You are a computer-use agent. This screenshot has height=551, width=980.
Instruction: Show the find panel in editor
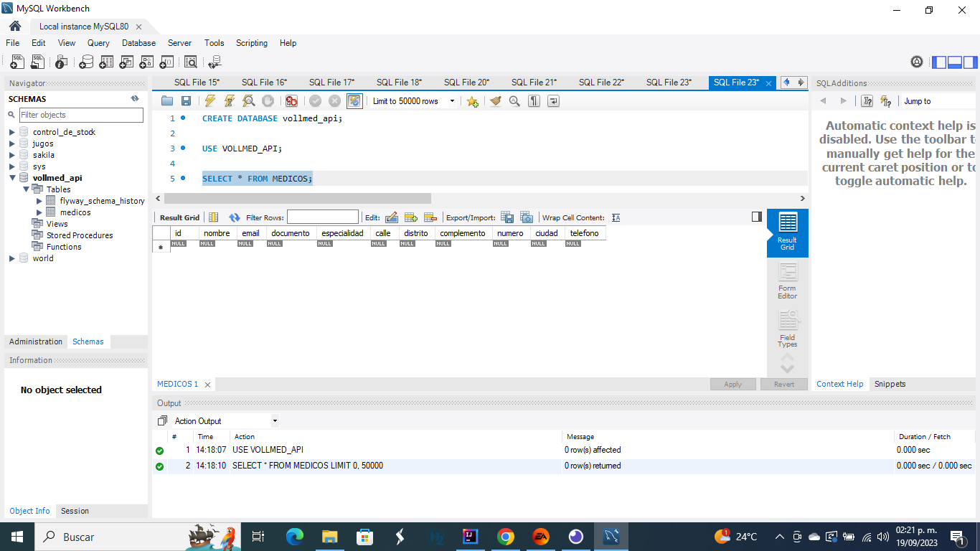coord(514,101)
